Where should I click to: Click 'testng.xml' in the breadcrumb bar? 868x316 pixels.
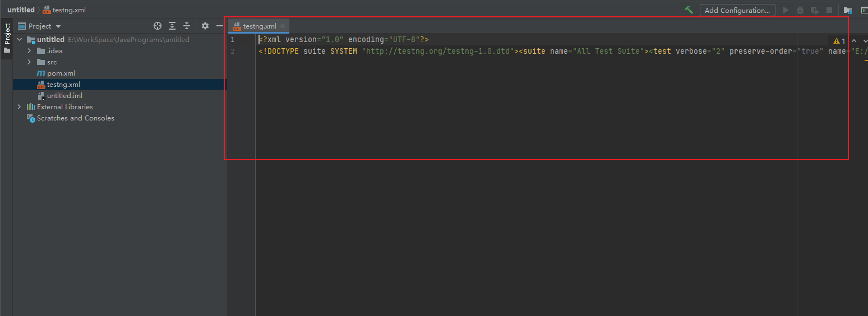(69, 10)
